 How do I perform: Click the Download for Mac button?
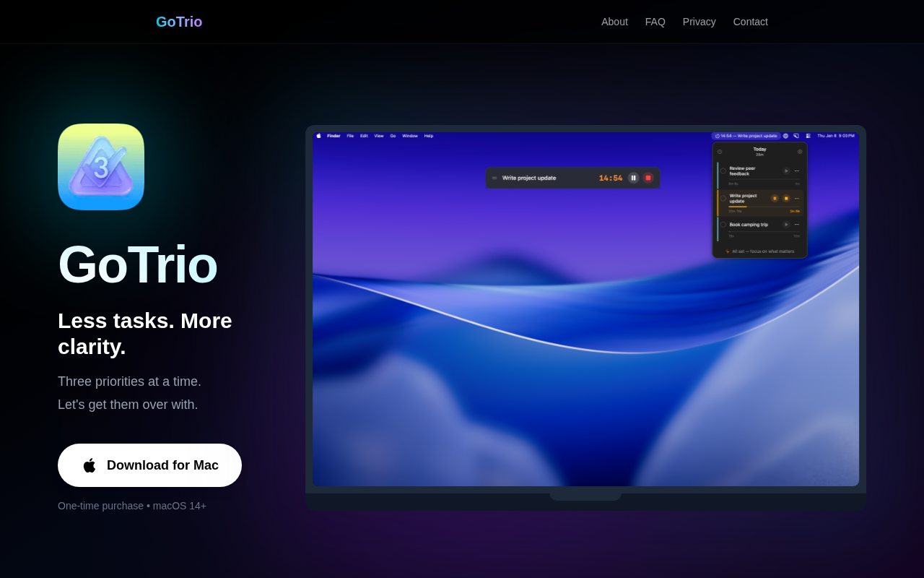click(149, 465)
